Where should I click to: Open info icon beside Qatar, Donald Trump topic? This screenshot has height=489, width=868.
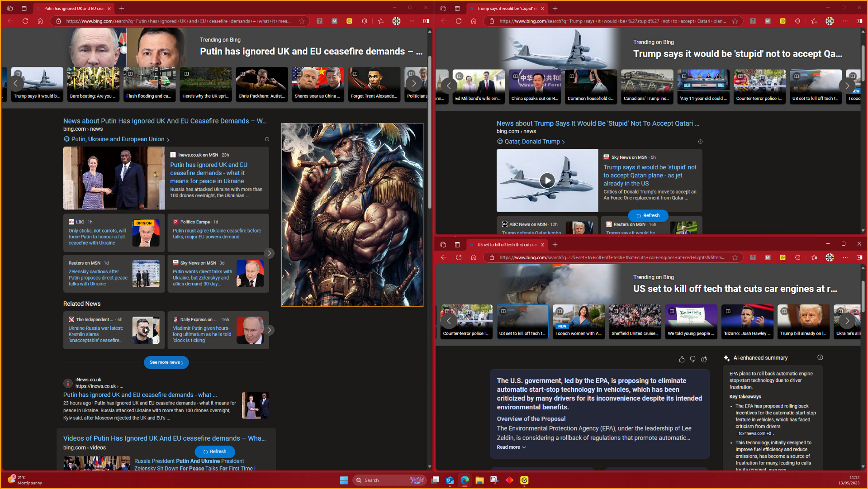tap(700, 142)
